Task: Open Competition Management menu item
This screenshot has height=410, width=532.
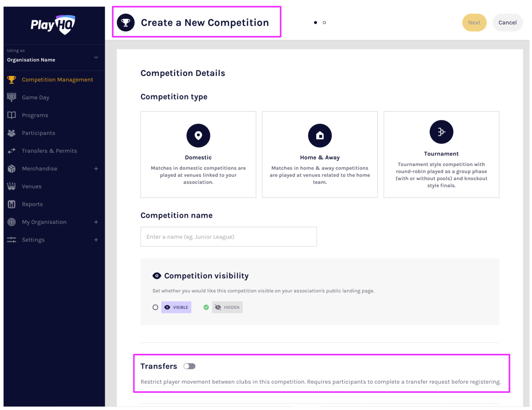Action: 57,79
